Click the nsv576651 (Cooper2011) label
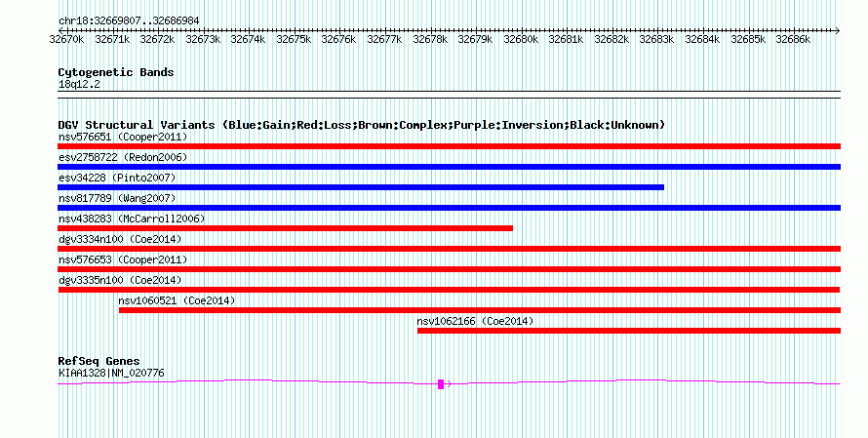Screen dimensions: 868x438 (x=123, y=137)
